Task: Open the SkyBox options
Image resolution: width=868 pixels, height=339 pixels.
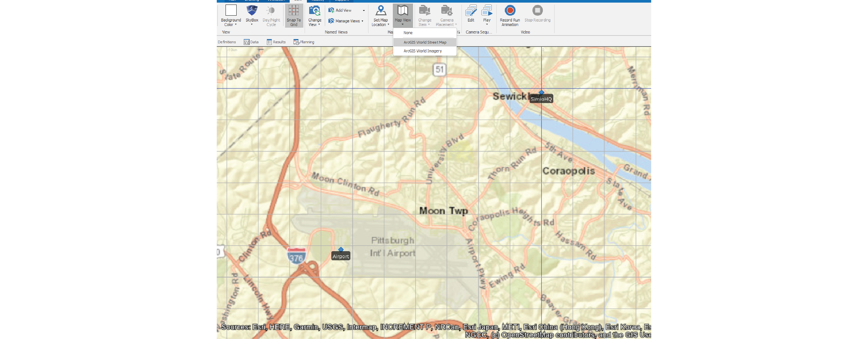Action: [252, 15]
